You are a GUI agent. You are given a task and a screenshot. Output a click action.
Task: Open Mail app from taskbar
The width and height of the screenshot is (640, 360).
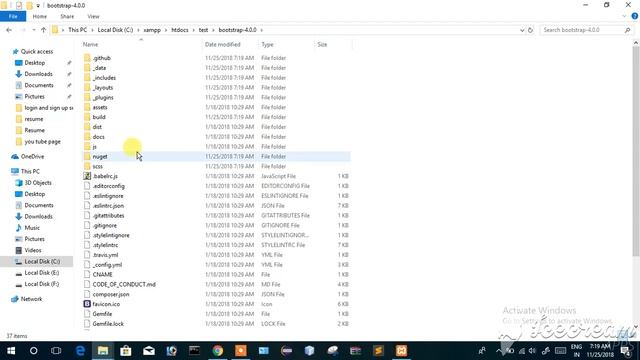coord(149,351)
